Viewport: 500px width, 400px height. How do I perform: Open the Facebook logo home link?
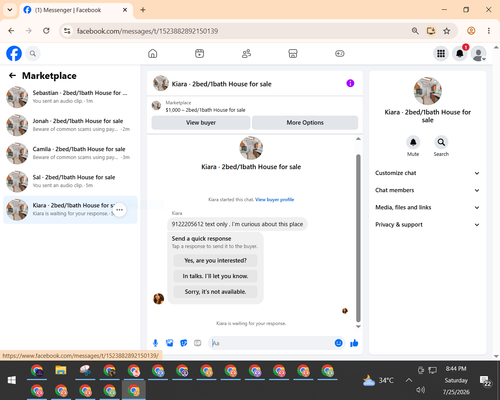coord(14,53)
